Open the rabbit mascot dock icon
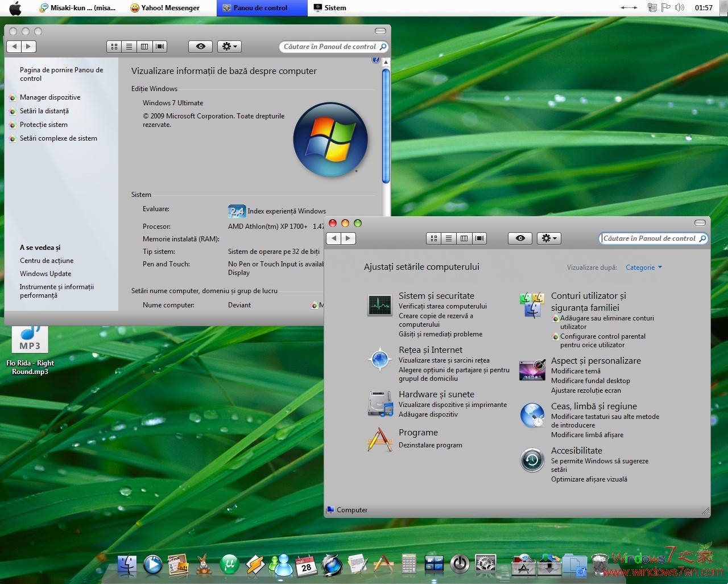The width and height of the screenshot is (728, 584). coord(204,565)
